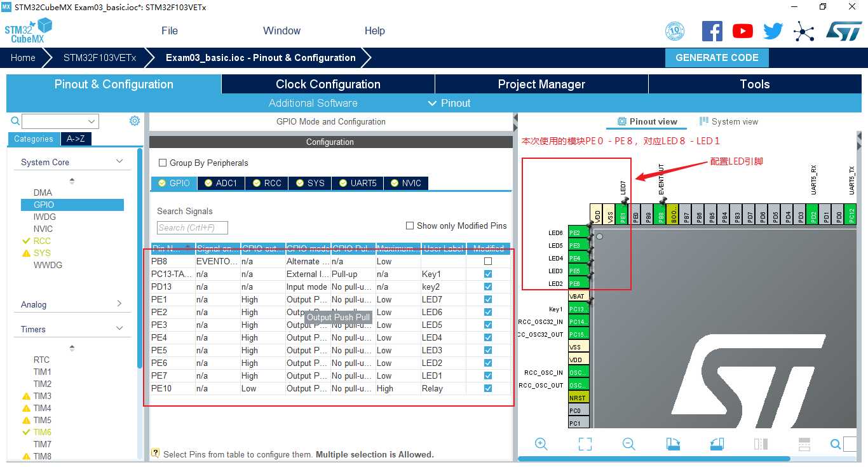Toggle the Modified checkbox for PE10
Viewport: 868px width, 467px height.
488,388
